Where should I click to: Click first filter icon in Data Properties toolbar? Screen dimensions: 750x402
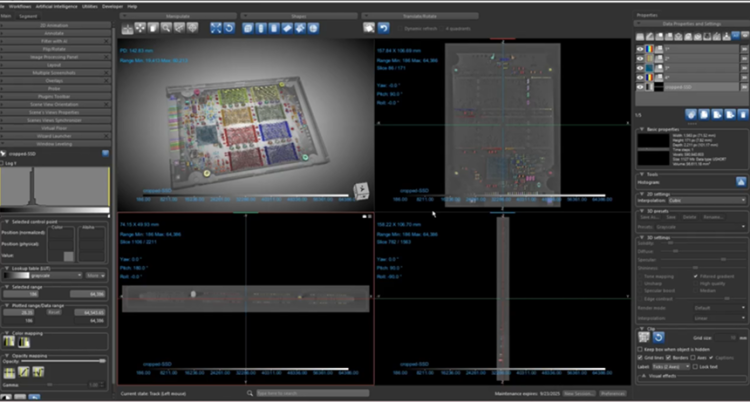[x=640, y=36]
